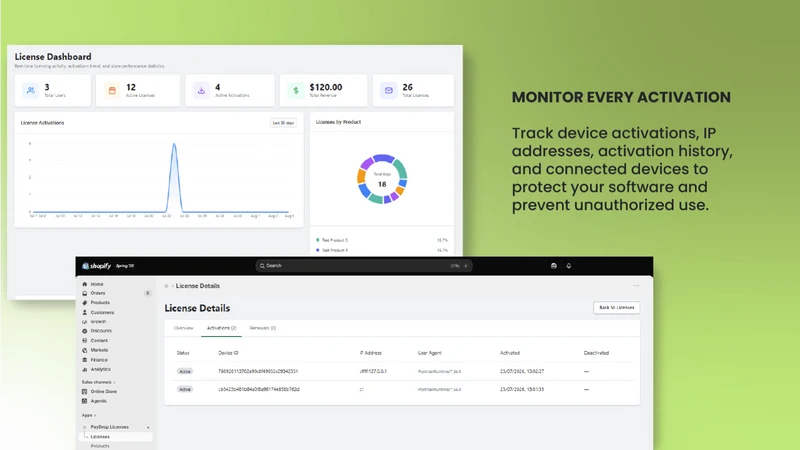The height and width of the screenshot is (450, 800).
Task: Click the Online Store icon in sidebar
Action: (x=85, y=391)
